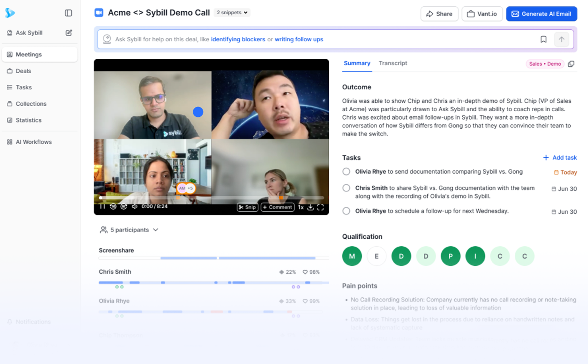Mute the video volume icon
This screenshot has height=364, width=588.
[x=134, y=207]
